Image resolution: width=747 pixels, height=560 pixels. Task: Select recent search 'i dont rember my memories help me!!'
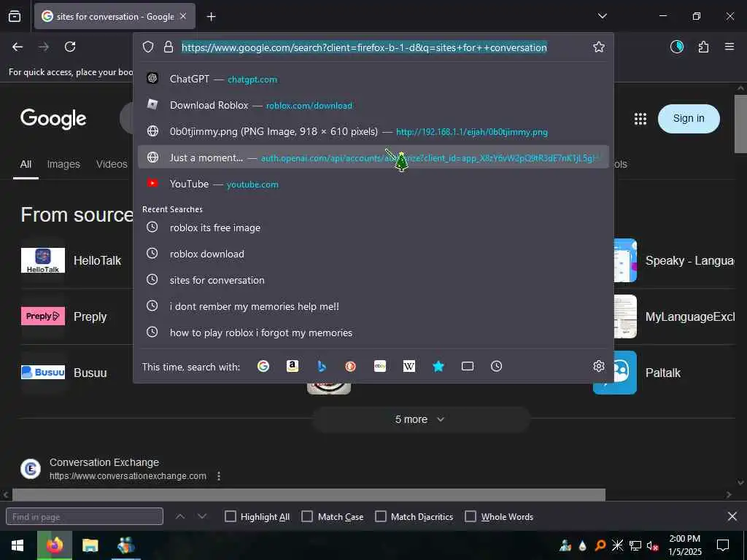click(x=373, y=306)
